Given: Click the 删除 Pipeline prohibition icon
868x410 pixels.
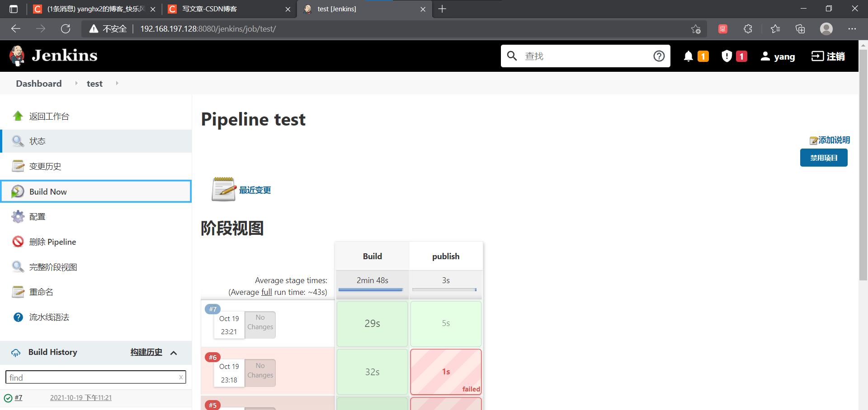Looking at the screenshot, I should coord(18,242).
